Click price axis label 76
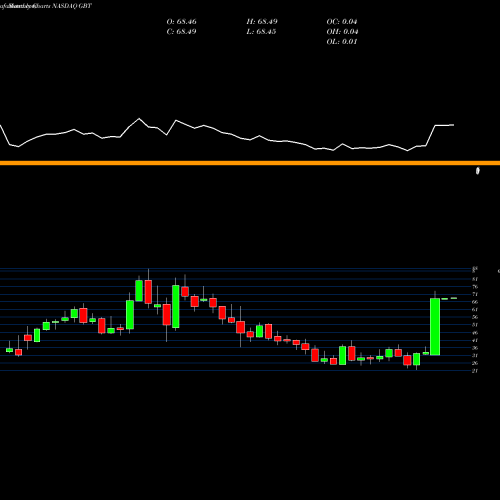This screenshot has width=500, height=500. click(475, 287)
